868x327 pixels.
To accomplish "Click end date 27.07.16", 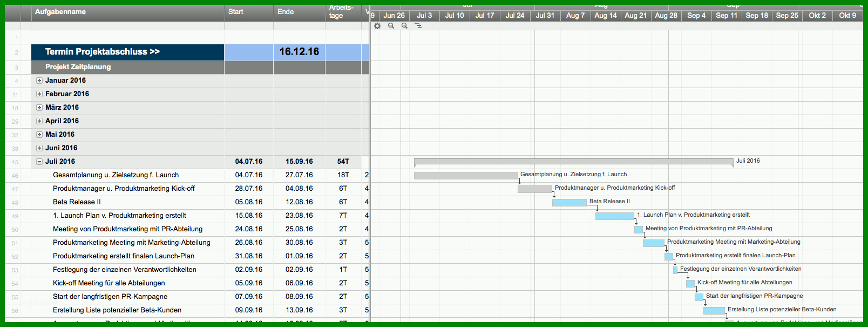I will pyautogui.click(x=300, y=175).
